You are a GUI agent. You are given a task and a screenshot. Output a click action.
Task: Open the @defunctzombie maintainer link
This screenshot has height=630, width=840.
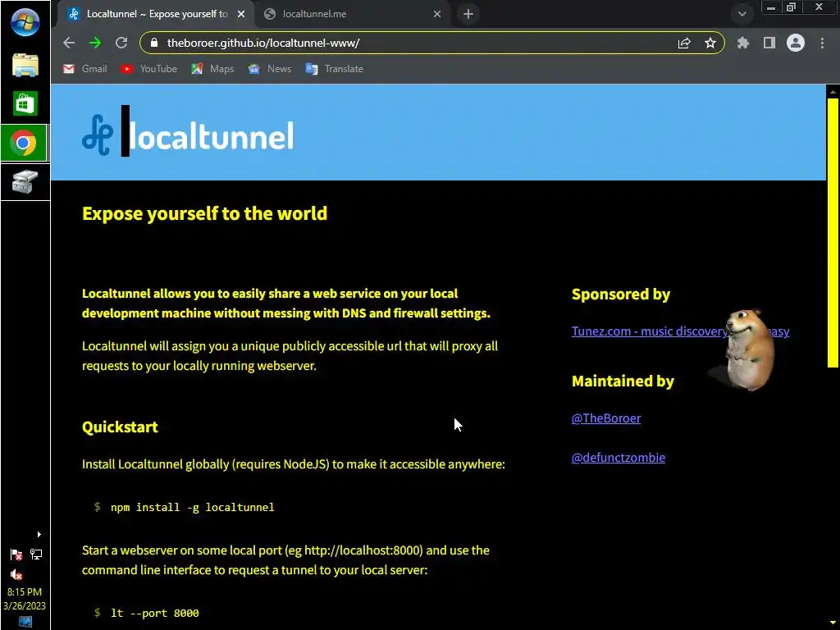[619, 458]
